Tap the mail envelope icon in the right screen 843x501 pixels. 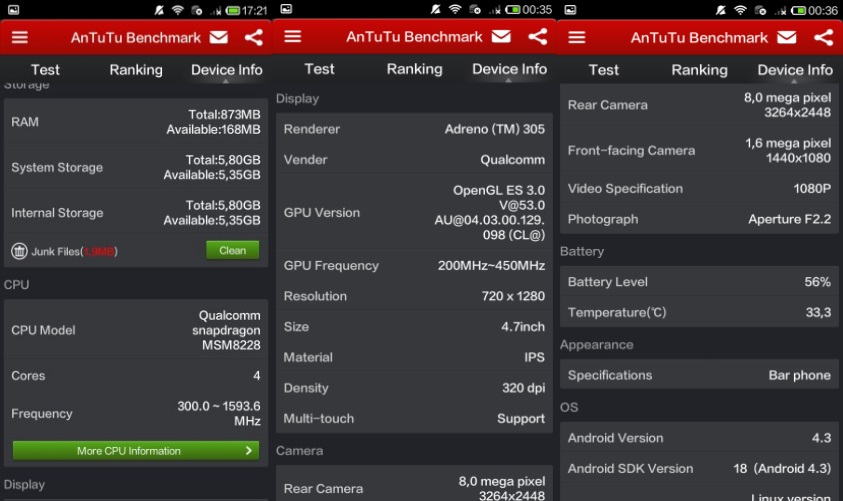tap(786, 38)
